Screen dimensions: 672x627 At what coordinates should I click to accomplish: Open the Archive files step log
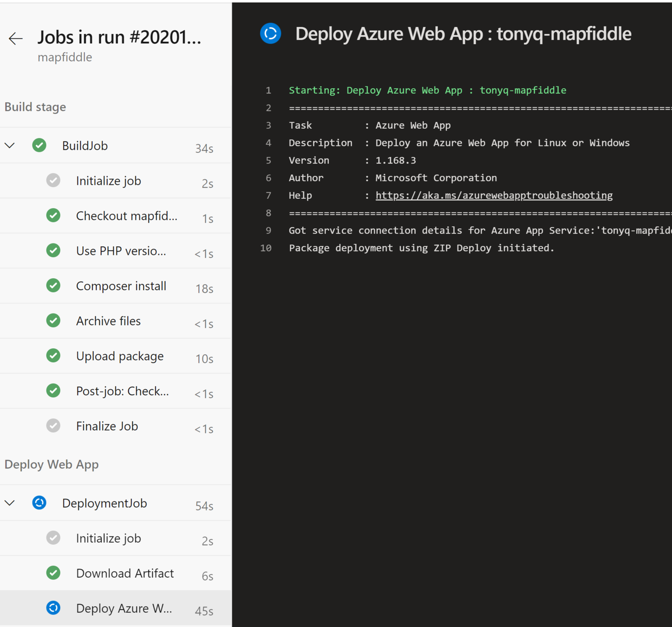pyautogui.click(x=116, y=321)
